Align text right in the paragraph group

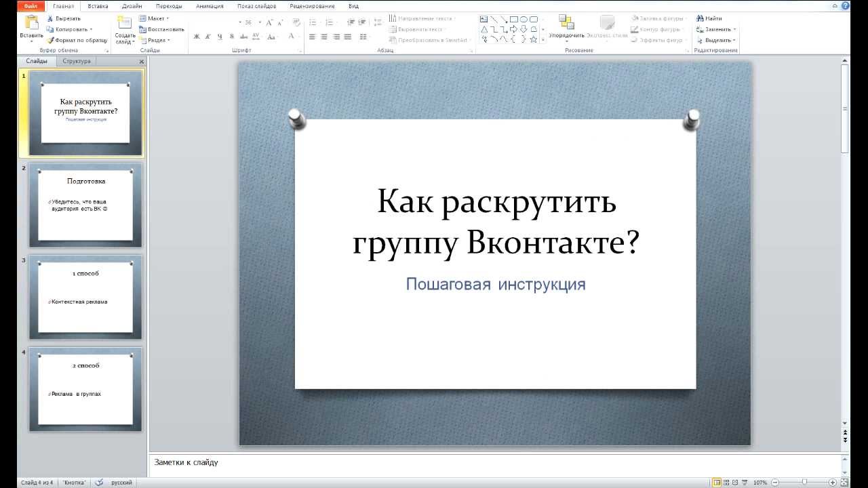(336, 37)
